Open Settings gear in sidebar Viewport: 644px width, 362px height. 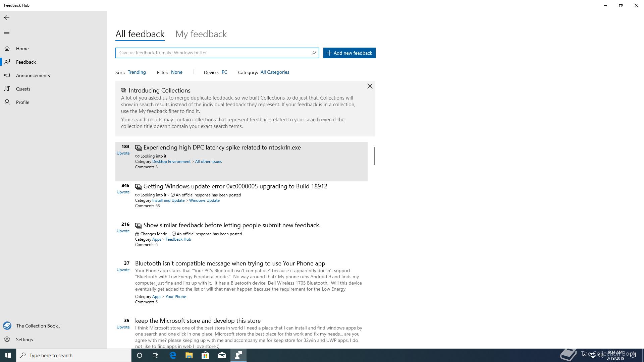24,340
